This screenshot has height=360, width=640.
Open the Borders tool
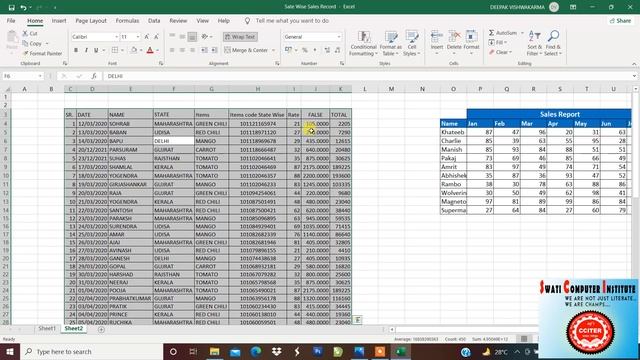click(115, 50)
